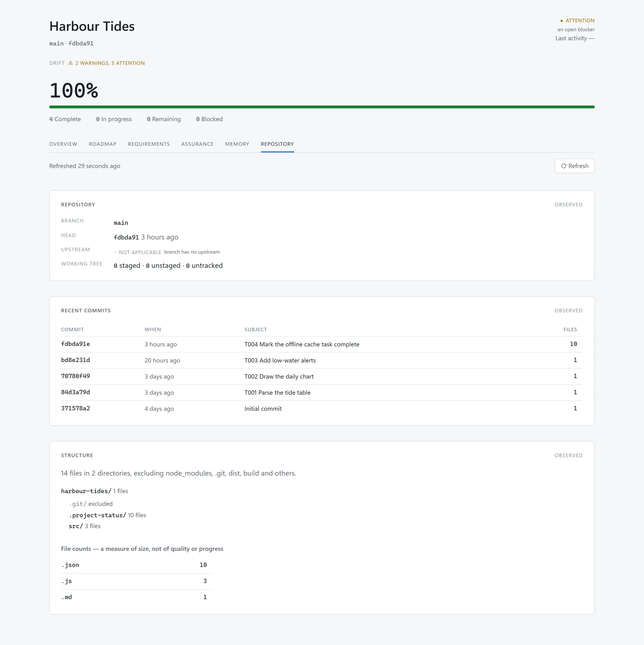Click the Refresh button
The width and height of the screenshot is (644, 645).
pos(575,166)
